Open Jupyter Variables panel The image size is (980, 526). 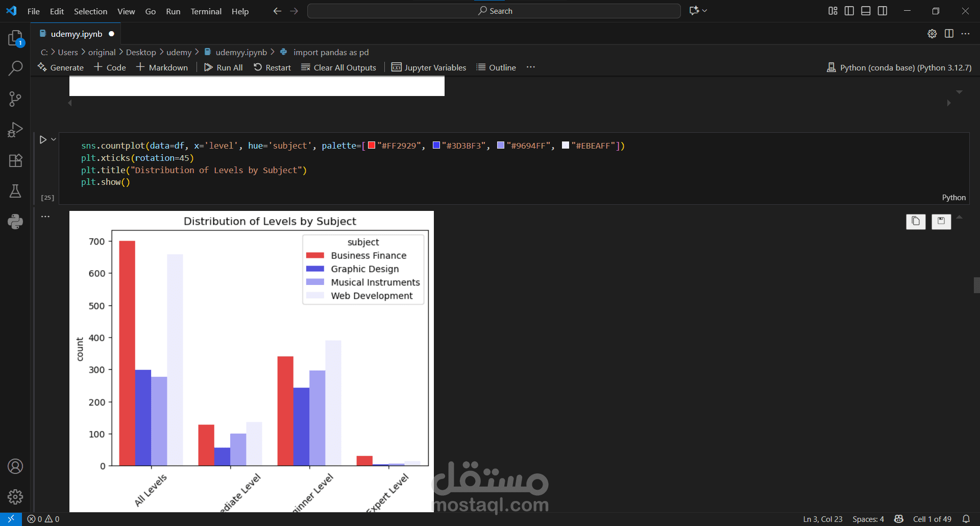(x=429, y=67)
